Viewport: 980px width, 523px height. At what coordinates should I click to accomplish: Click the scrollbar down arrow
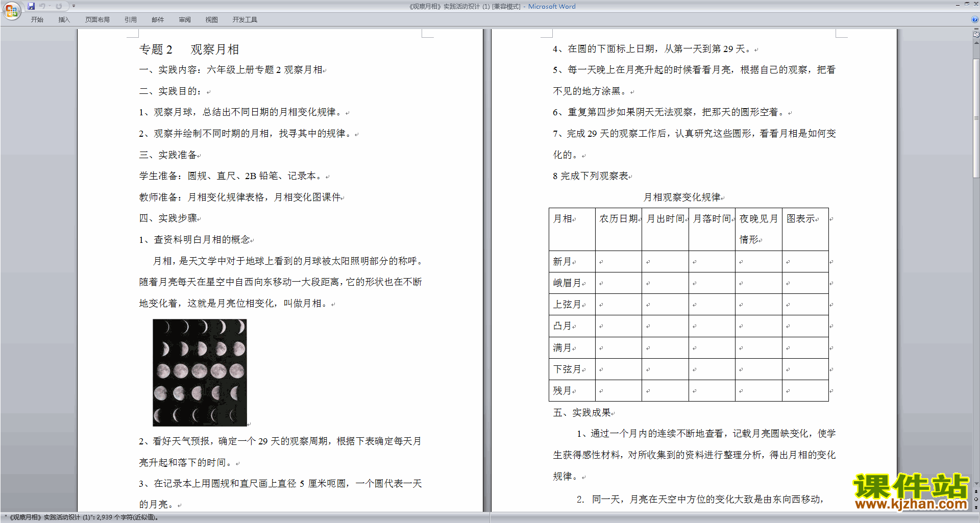[976, 483]
